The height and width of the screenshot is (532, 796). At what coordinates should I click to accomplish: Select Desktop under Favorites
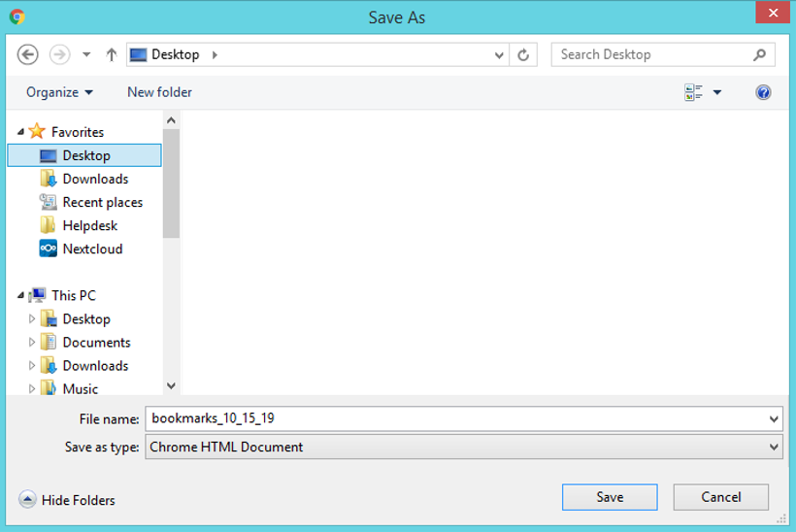84,155
